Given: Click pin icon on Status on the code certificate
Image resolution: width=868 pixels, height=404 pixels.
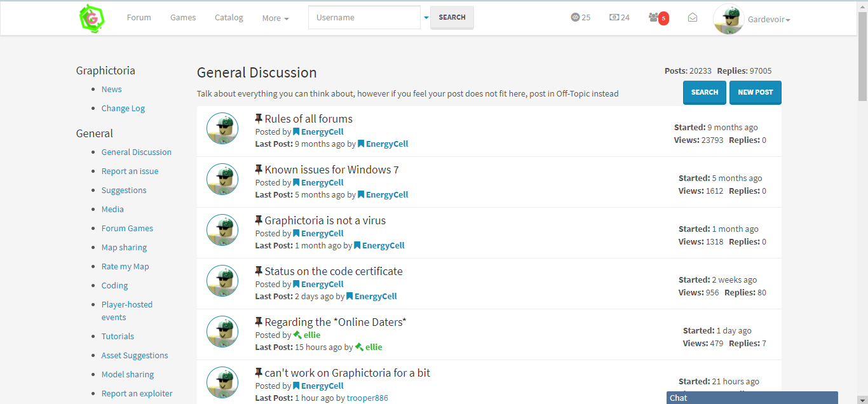Looking at the screenshot, I should (259, 271).
